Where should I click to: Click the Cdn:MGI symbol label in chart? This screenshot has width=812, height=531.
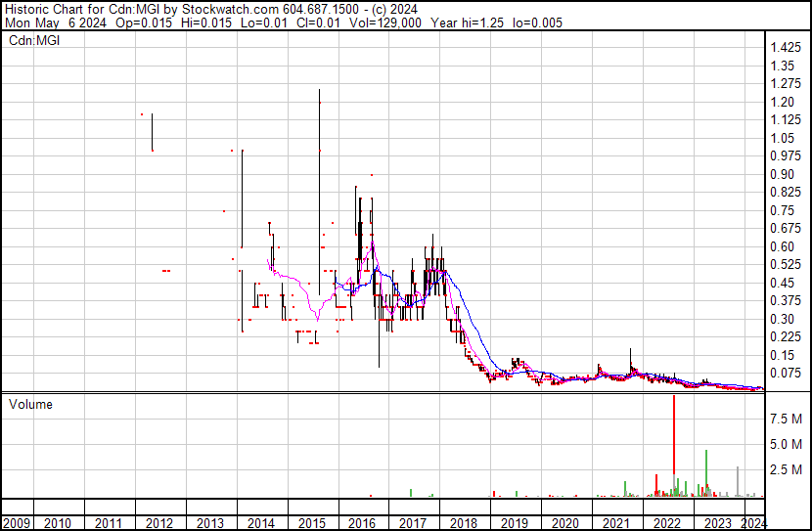[x=34, y=40]
